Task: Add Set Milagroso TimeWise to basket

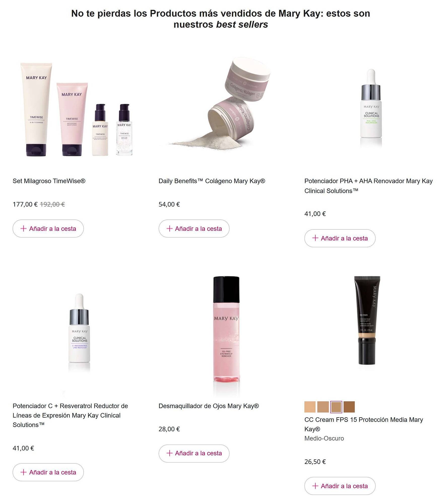Action: pos(48,229)
